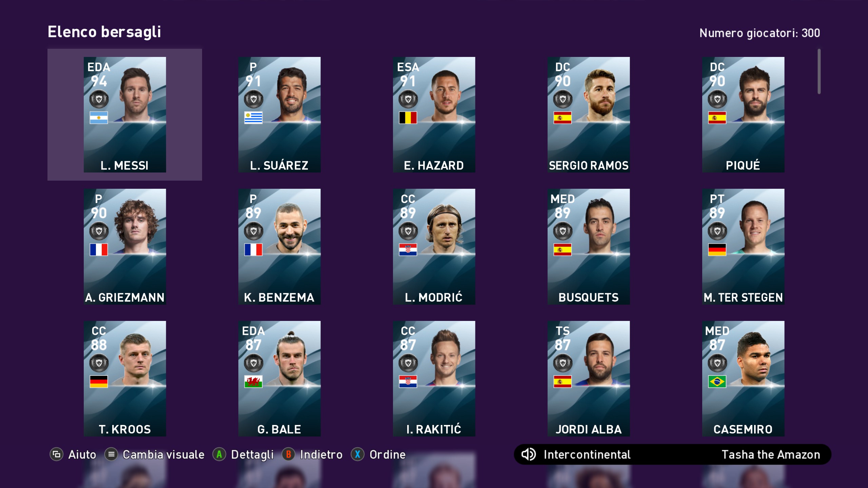This screenshot has height=488, width=868.
Task: Click the red B Indietro icon
Action: pyautogui.click(x=289, y=454)
